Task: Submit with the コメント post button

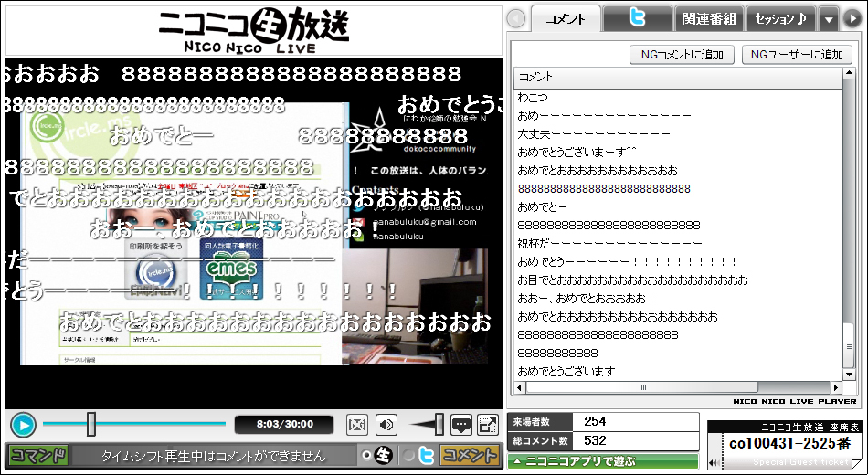Action: (469, 456)
